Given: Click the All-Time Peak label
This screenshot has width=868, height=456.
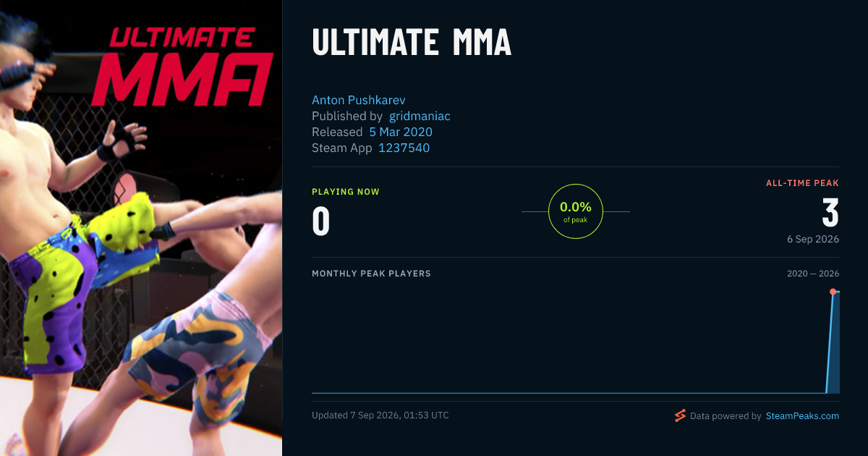Looking at the screenshot, I should (x=803, y=183).
